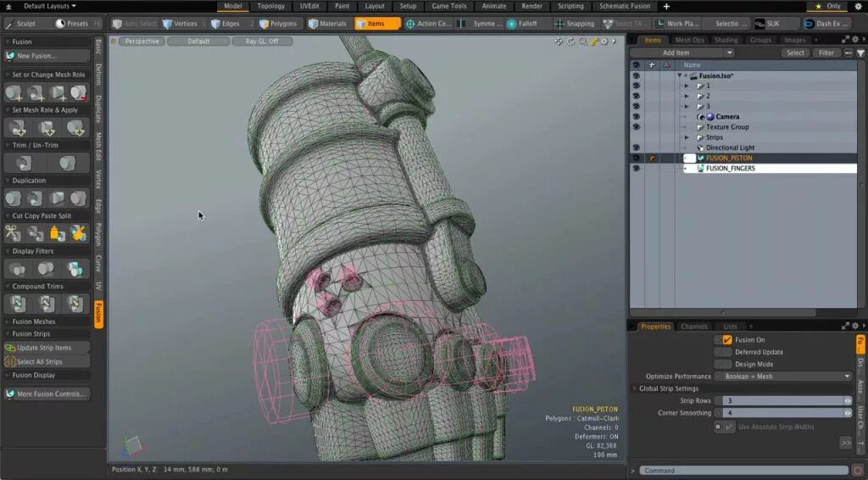868x480 pixels.
Task: Click the More Fusion Controls... button
Action: (x=47, y=394)
